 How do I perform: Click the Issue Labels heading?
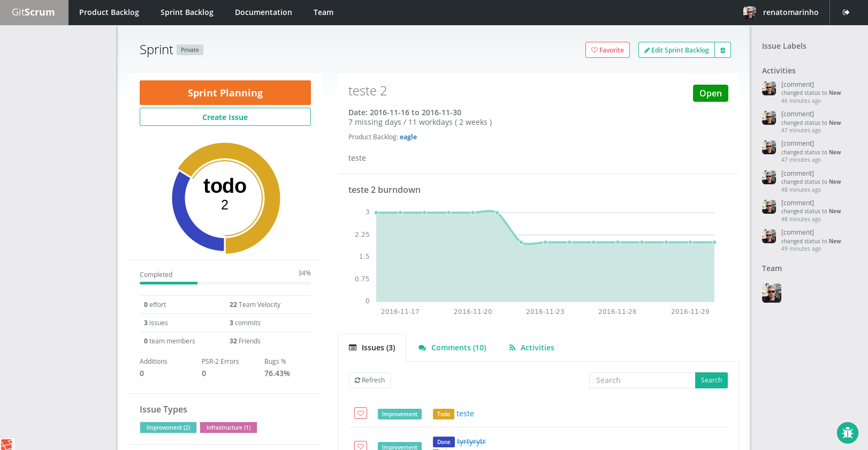pyautogui.click(x=784, y=46)
